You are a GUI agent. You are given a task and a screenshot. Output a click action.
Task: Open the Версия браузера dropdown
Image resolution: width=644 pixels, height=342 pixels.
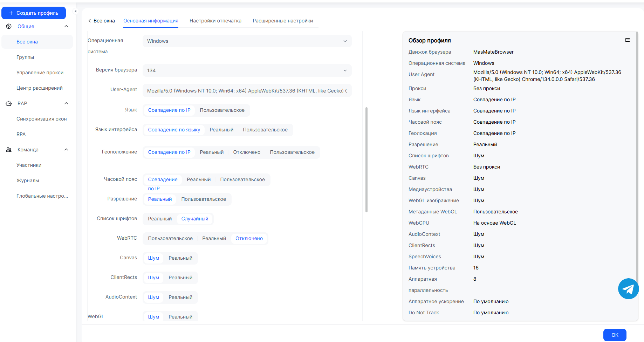point(247,70)
